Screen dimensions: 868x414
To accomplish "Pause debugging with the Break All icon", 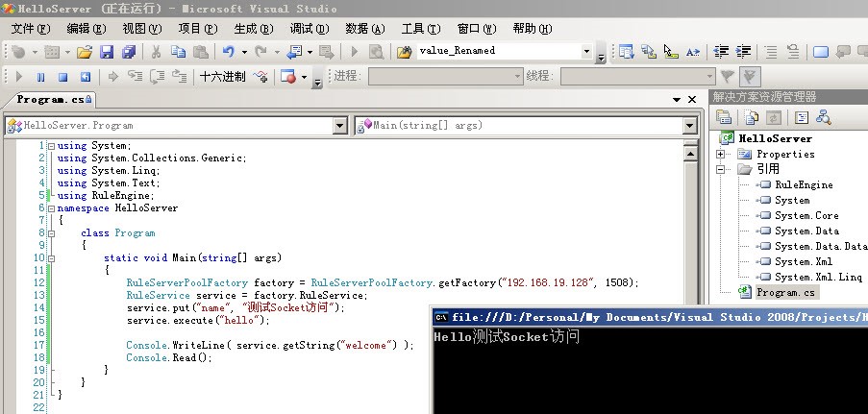I will tap(41, 77).
